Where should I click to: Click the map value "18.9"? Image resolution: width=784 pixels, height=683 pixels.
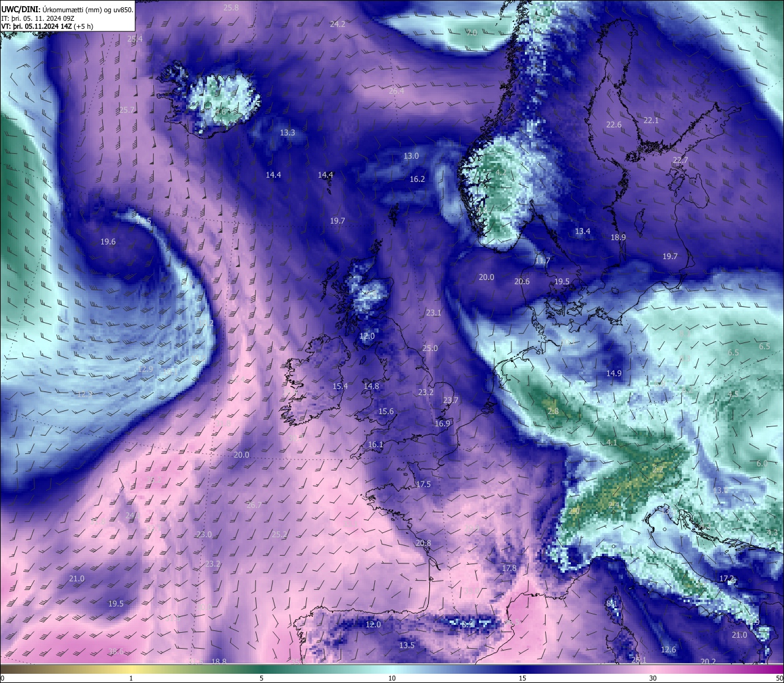click(618, 237)
